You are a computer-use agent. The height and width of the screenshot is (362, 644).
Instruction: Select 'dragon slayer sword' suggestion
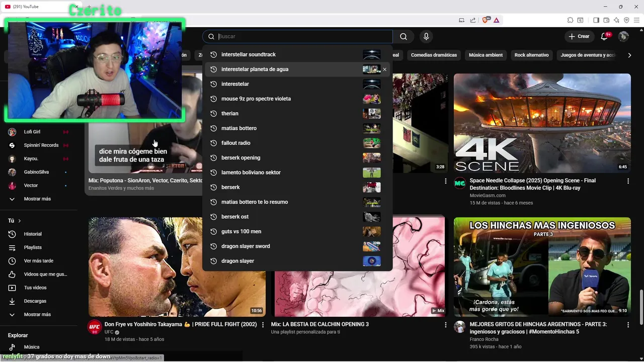pos(297,246)
